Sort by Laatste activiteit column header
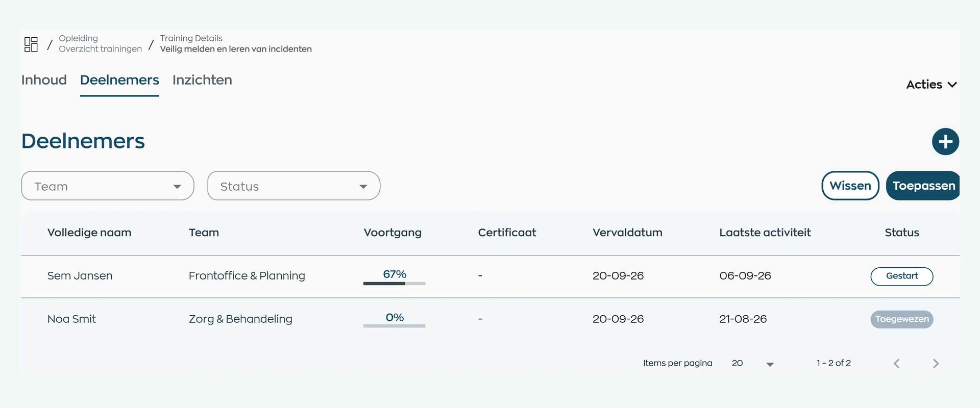 pyautogui.click(x=765, y=233)
